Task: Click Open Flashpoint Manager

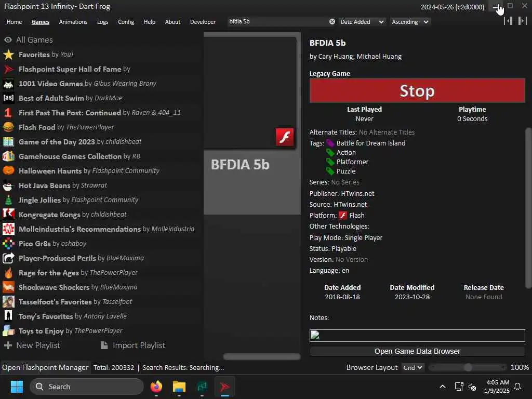Action: [x=45, y=367]
